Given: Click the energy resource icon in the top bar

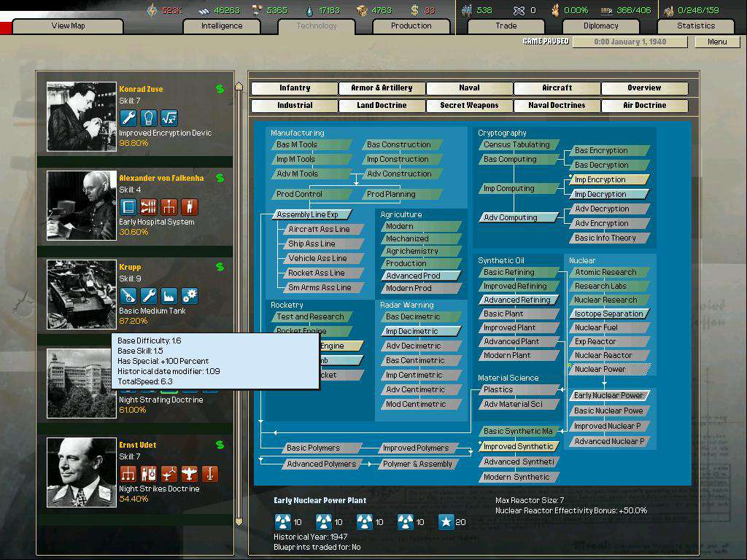Looking at the screenshot, I should coord(152,9).
